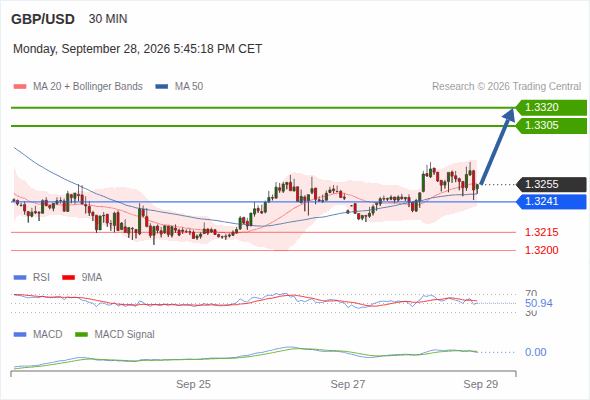Click the 1.3320 resistance price tag

(x=551, y=108)
